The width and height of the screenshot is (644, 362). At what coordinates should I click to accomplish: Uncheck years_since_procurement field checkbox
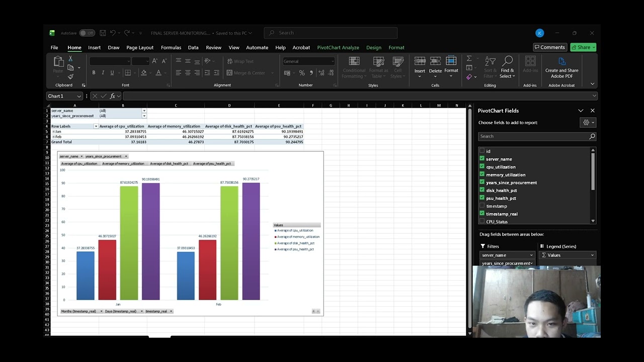(482, 183)
